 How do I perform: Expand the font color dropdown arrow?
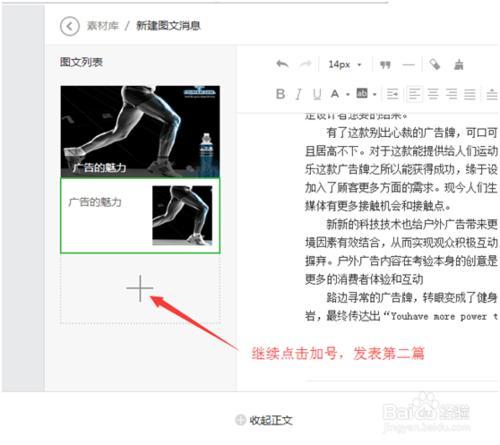[348, 95]
